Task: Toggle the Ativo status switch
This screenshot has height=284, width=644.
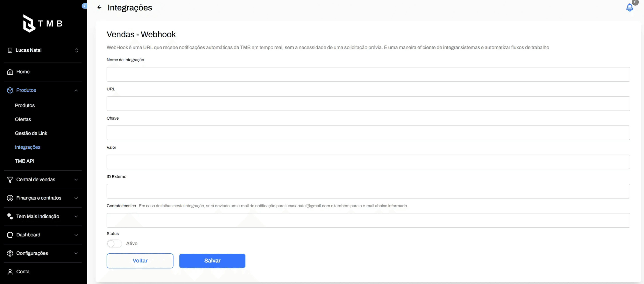Action: [x=114, y=244]
